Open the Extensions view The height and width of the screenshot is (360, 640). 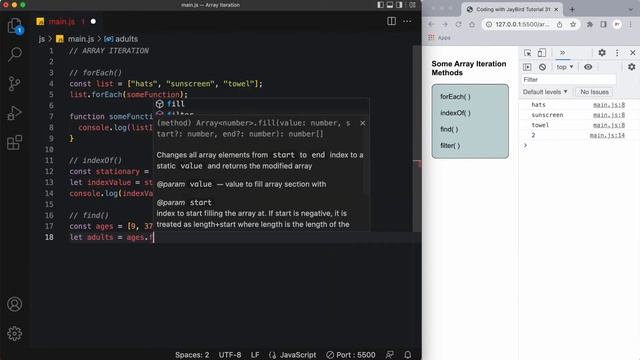(15, 142)
